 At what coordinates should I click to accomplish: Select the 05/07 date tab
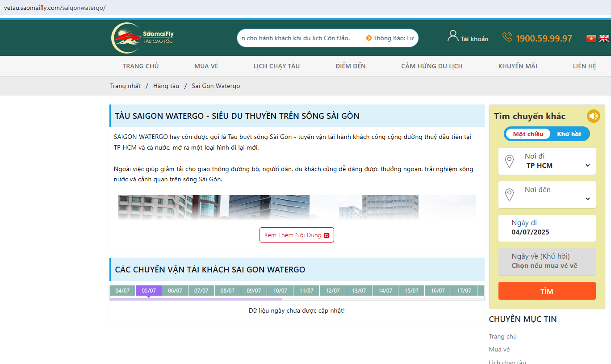pos(149,290)
